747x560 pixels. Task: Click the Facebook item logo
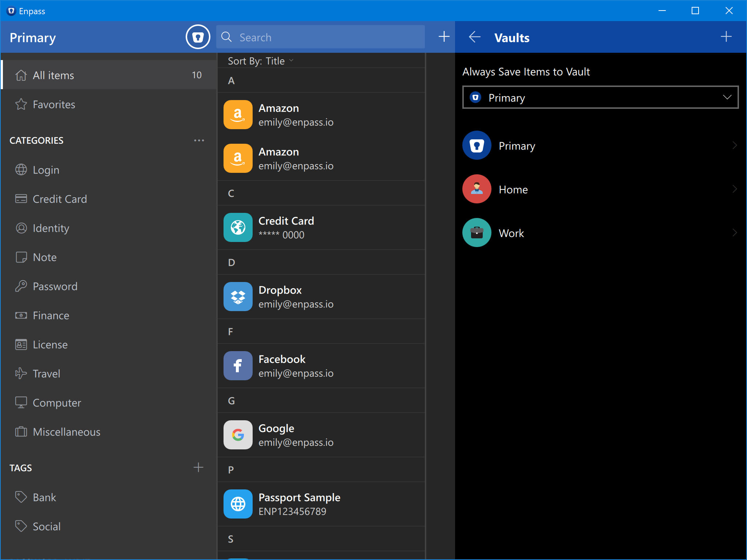(238, 366)
